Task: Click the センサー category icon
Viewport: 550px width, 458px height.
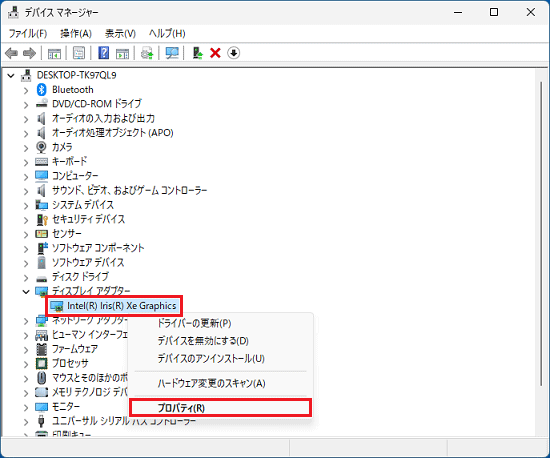Action: pos(41,234)
